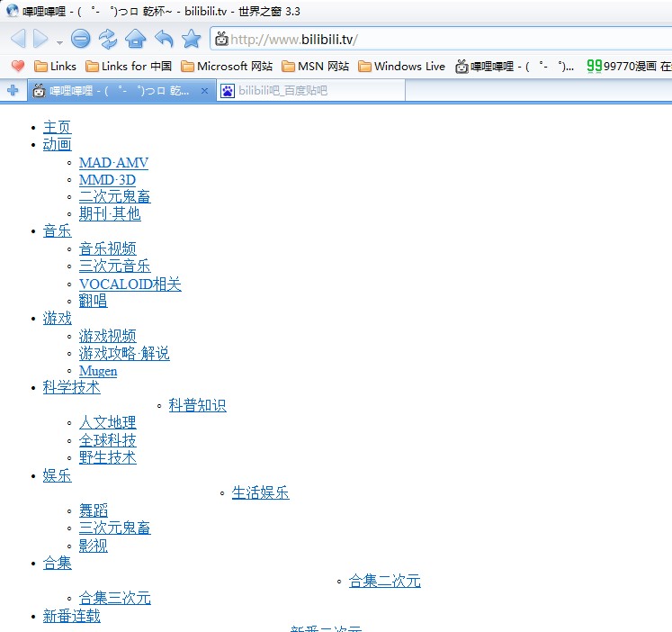Open Microsoft 网站 bookmark folder
The width and height of the screenshot is (672, 632).
[x=227, y=66]
